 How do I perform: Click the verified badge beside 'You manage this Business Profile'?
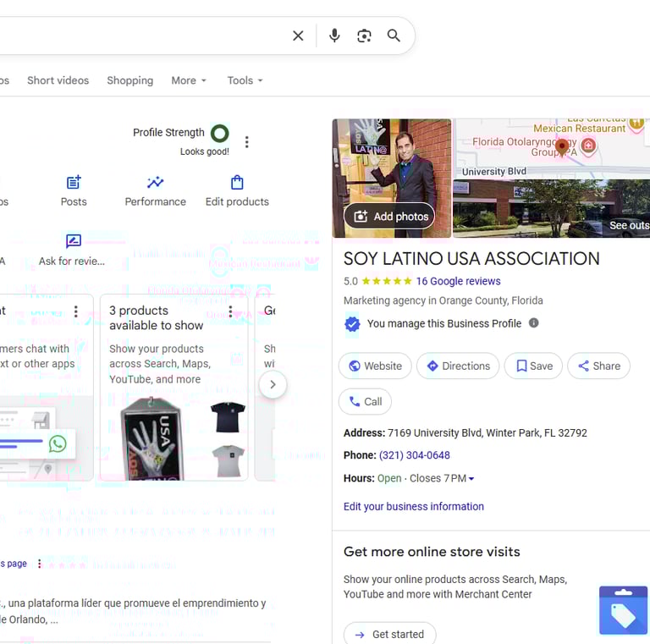(352, 324)
